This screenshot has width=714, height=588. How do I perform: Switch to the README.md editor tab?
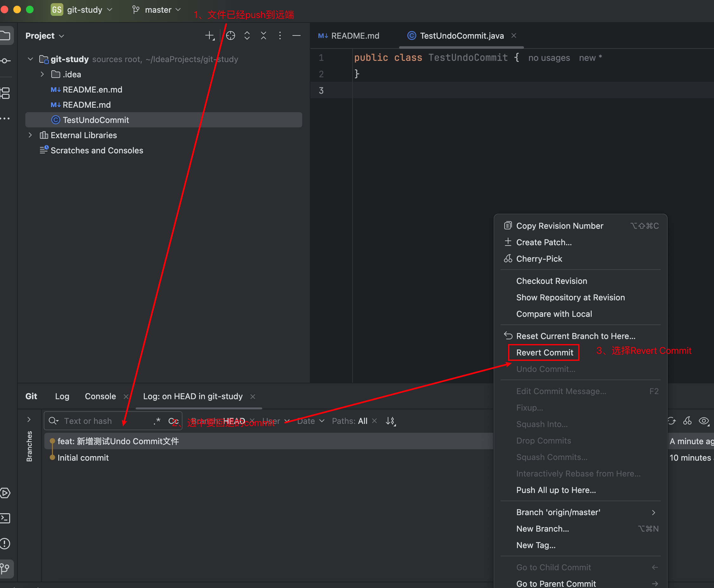click(355, 35)
